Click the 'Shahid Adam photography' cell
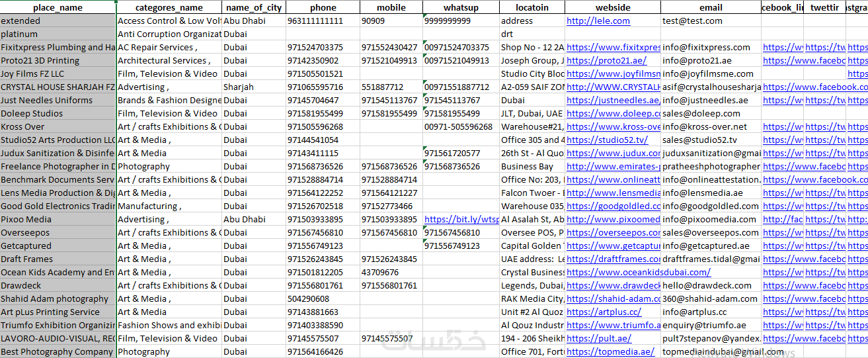 point(58,298)
